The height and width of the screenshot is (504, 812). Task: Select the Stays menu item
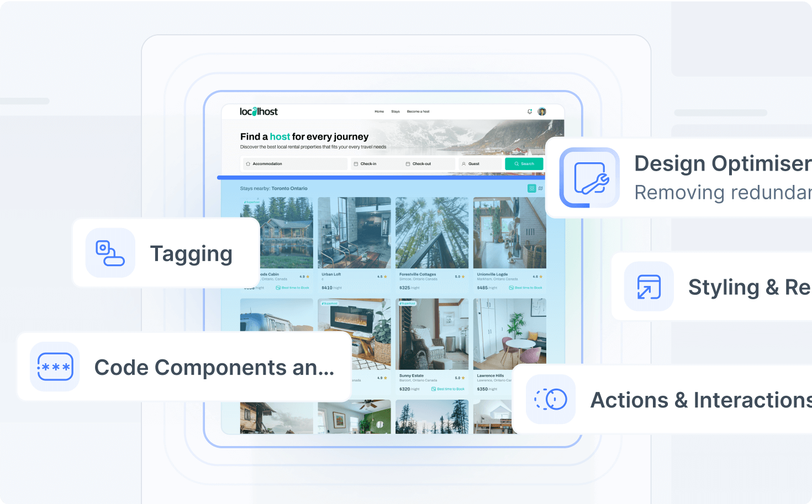(396, 112)
